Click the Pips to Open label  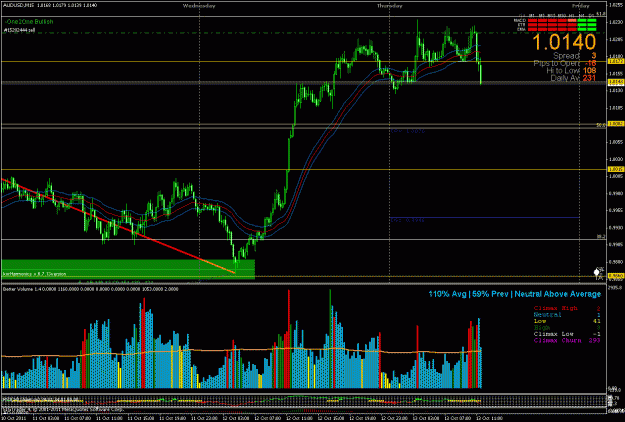[557, 63]
